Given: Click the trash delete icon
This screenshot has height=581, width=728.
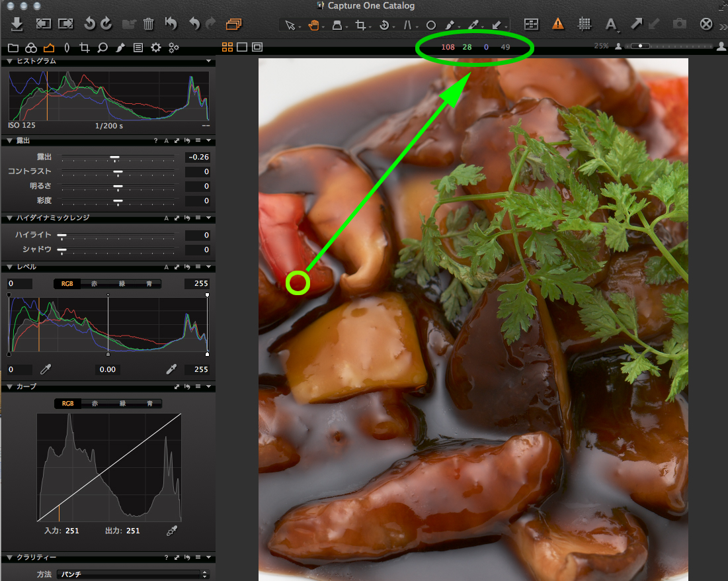Looking at the screenshot, I should [149, 24].
